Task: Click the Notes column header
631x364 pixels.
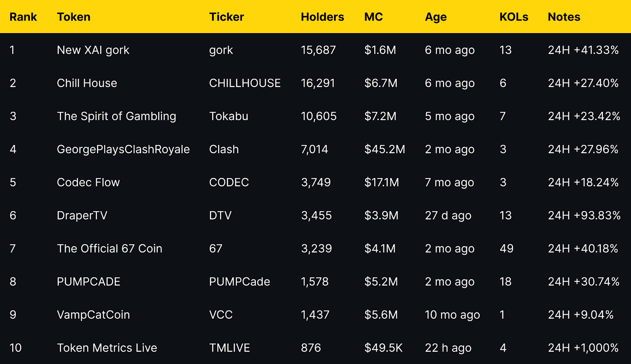Action: (564, 17)
